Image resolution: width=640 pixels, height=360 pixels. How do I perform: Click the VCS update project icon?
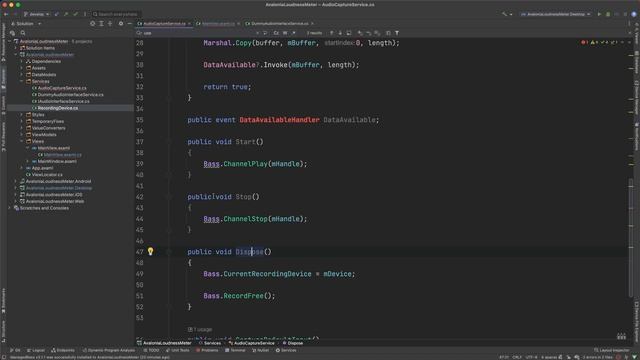click(x=57, y=14)
